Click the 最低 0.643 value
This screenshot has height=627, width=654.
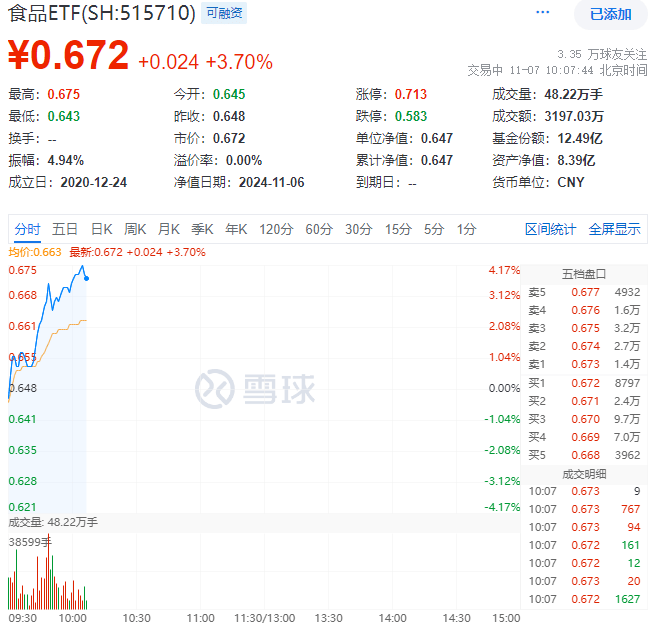click(x=63, y=116)
